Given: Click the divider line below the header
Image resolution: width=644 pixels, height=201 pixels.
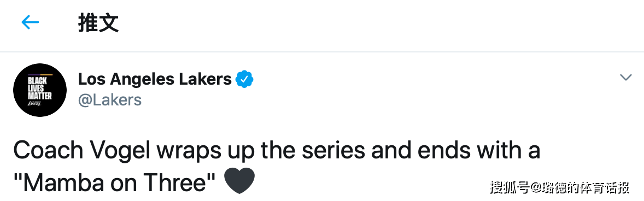Looking at the screenshot, I should (x=322, y=52).
